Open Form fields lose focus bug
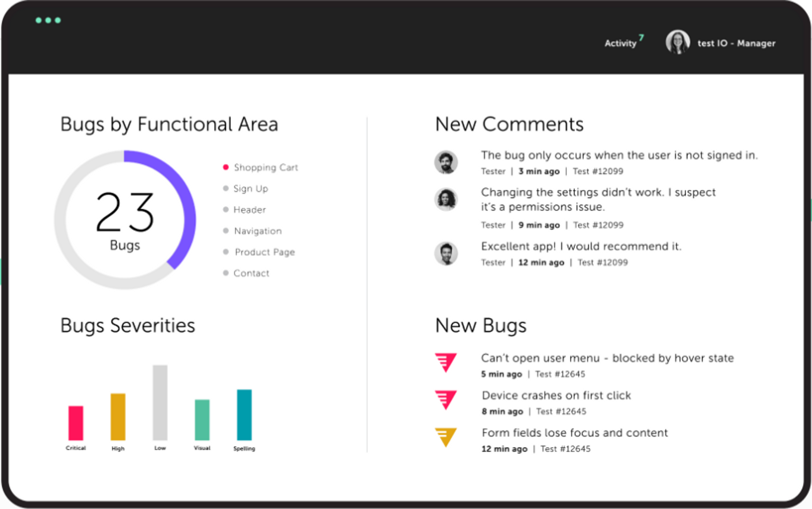Viewport: 812px width, 509px height. pos(574,433)
